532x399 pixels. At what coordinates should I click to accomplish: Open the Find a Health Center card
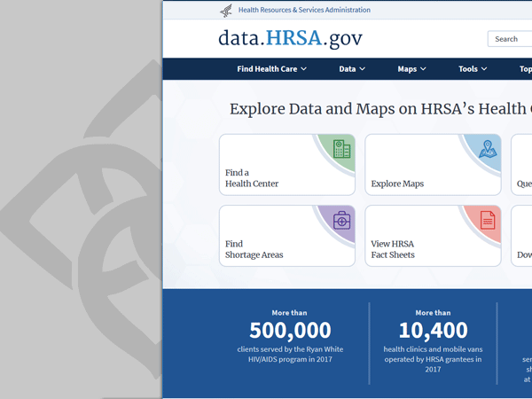point(287,165)
